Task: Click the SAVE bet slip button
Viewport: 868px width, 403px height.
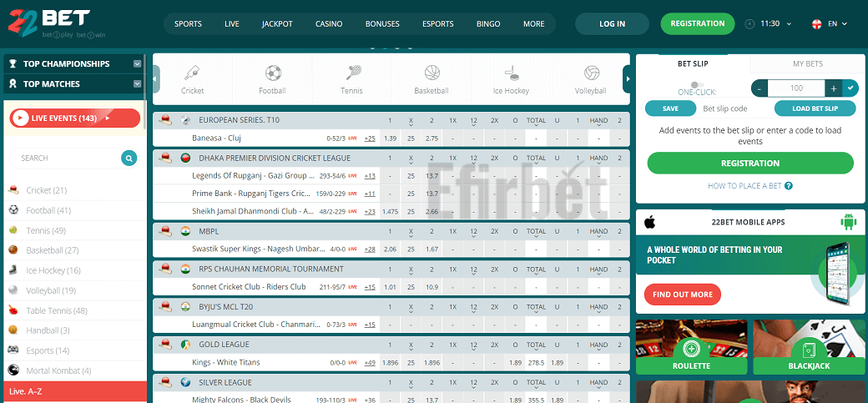Action: (x=670, y=108)
